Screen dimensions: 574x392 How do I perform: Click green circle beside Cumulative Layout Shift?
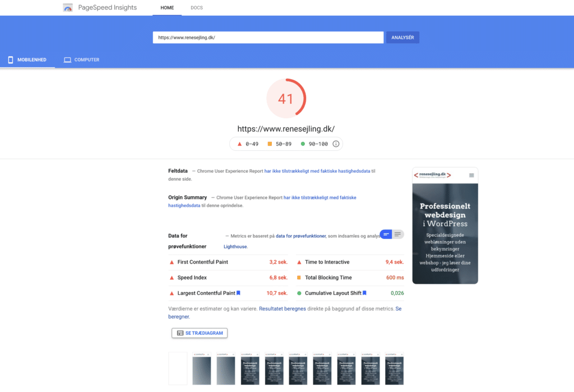click(x=299, y=293)
